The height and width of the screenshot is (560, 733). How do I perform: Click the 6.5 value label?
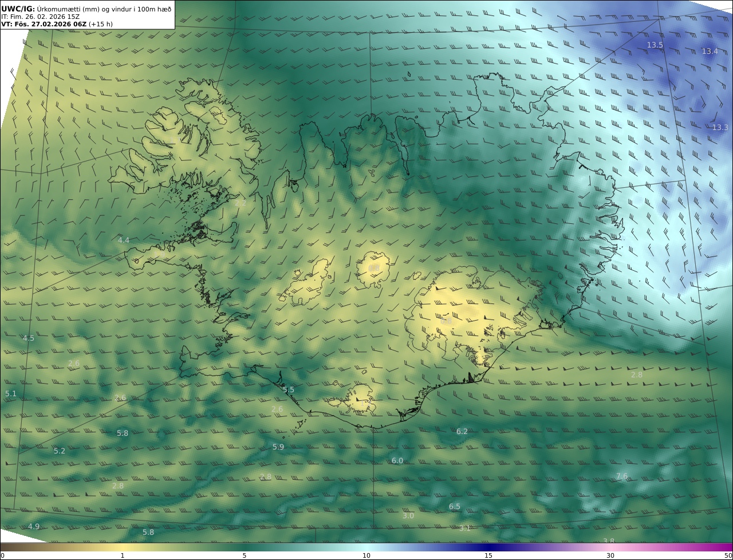[455, 506]
